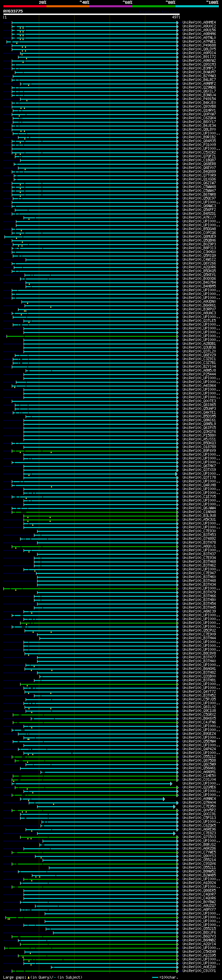The height and width of the screenshot is (980, 222).
Task: Click the cyan ~100% identity legend bar
Action: coord(197,6)
